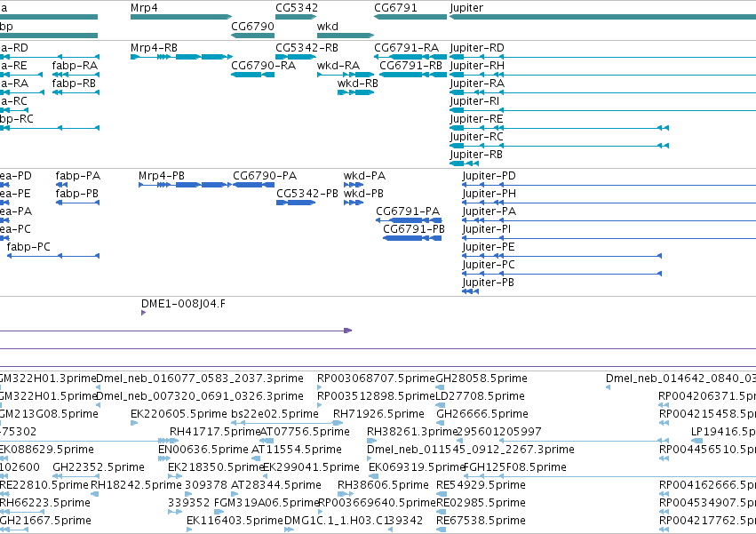The image size is (756, 534).
Task: Click transcript Jupiter-RH
Action: point(477,66)
